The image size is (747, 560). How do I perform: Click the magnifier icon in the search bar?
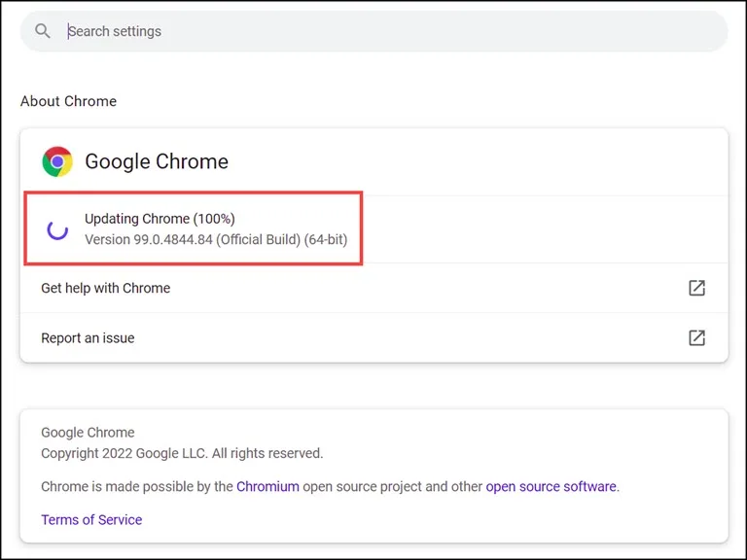tap(43, 31)
